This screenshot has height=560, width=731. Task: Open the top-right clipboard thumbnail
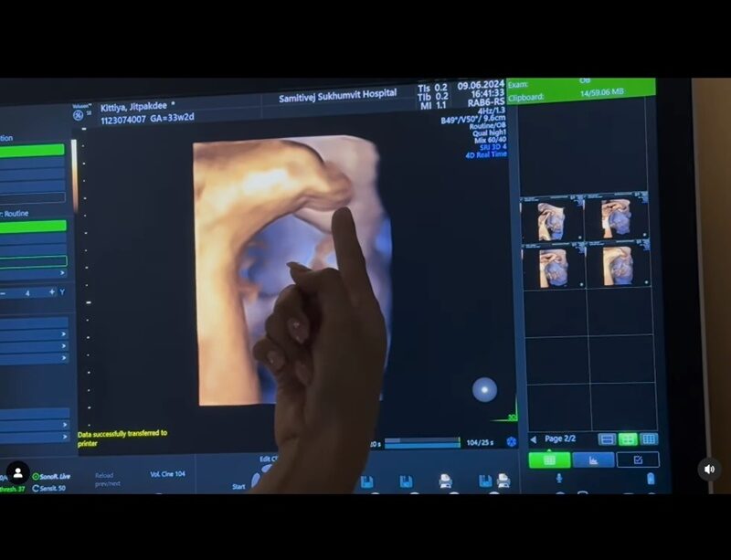[616, 217]
